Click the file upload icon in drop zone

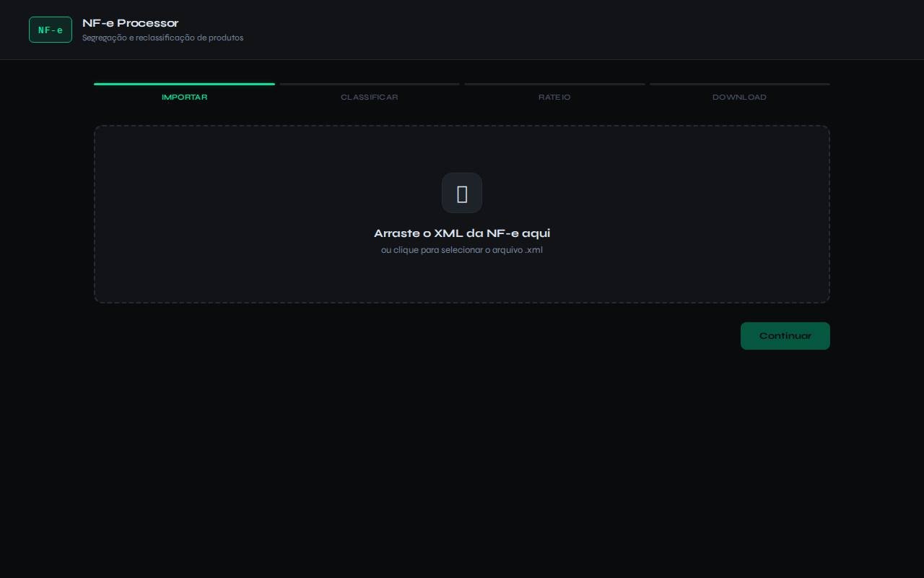pyautogui.click(x=462, y=193)
